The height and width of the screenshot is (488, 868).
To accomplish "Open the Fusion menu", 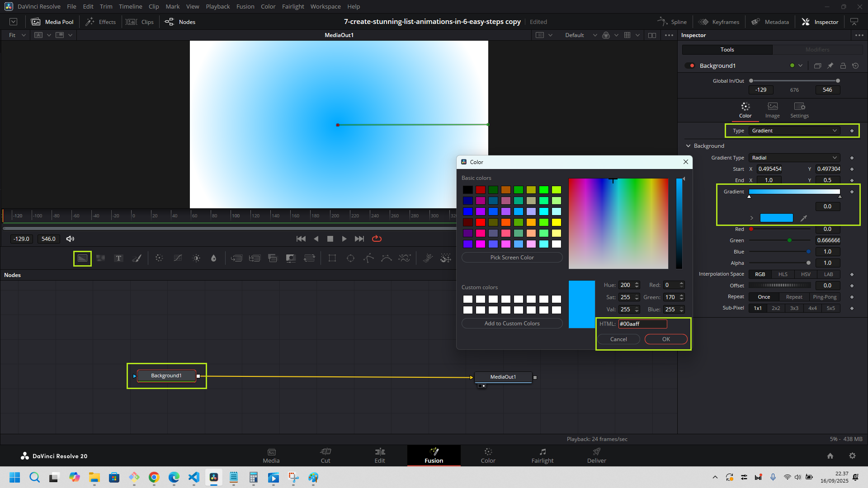I will 245,6.
